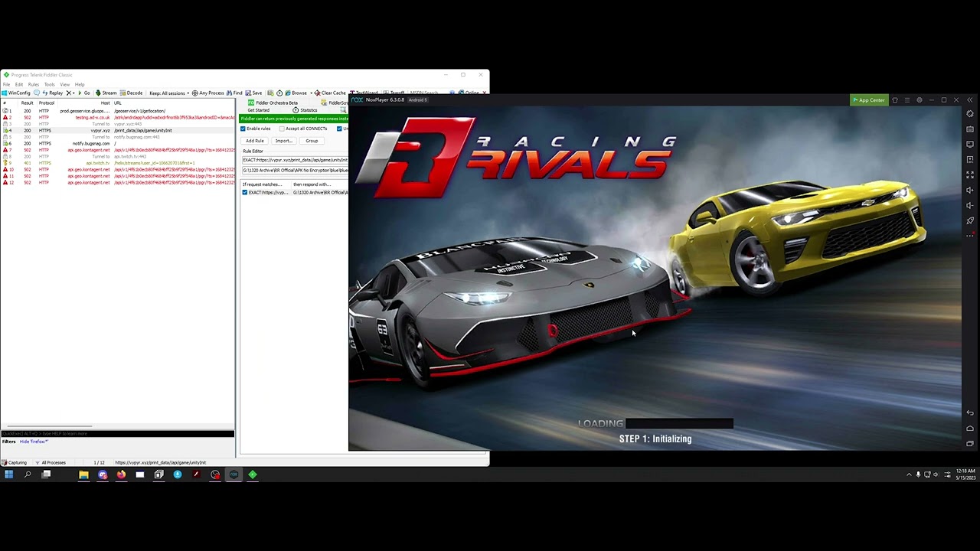Switch to the Get Started tab

pos(259,110)
